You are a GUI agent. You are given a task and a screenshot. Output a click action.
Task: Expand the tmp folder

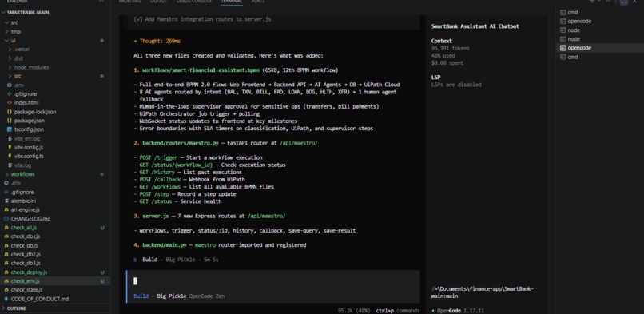click(x=16, y=32)
